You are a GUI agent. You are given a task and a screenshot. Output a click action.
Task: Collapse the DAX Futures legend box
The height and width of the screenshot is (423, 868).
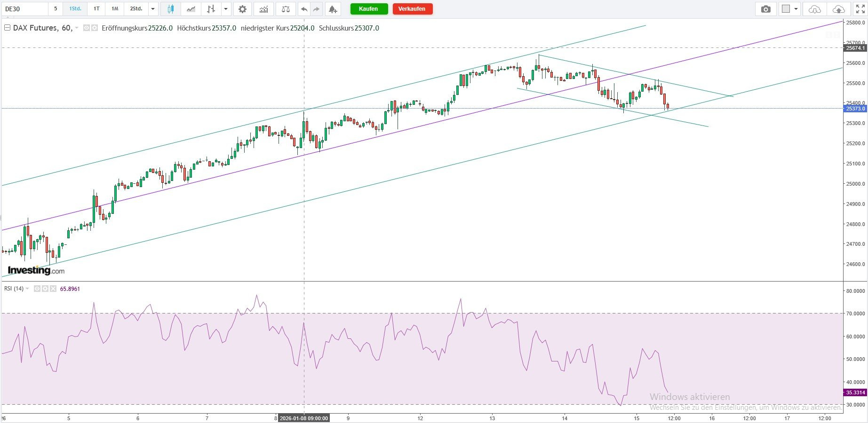click(x=7, y=28)
